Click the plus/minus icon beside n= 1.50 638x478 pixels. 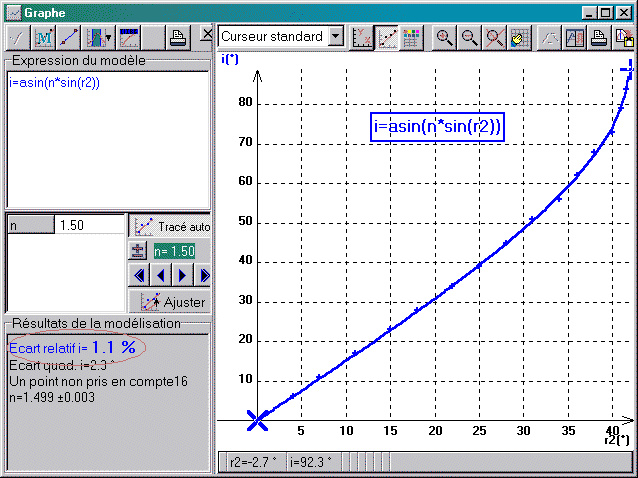click(x=139, y=250)
